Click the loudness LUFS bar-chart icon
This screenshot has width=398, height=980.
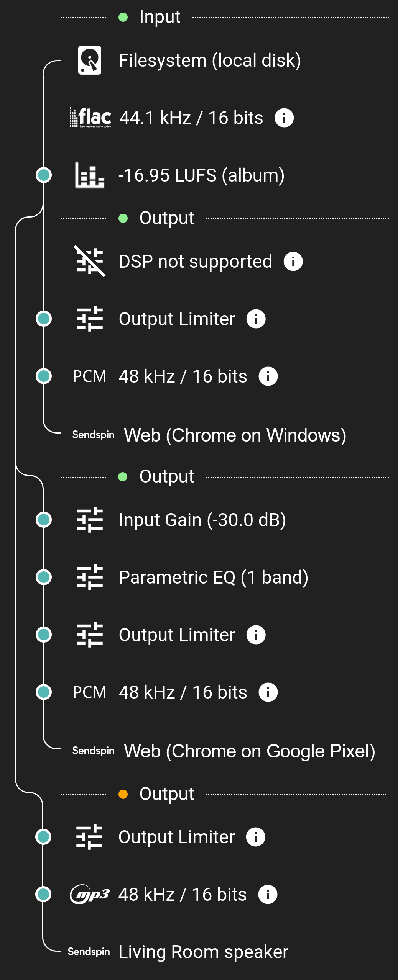pos(90,175)
